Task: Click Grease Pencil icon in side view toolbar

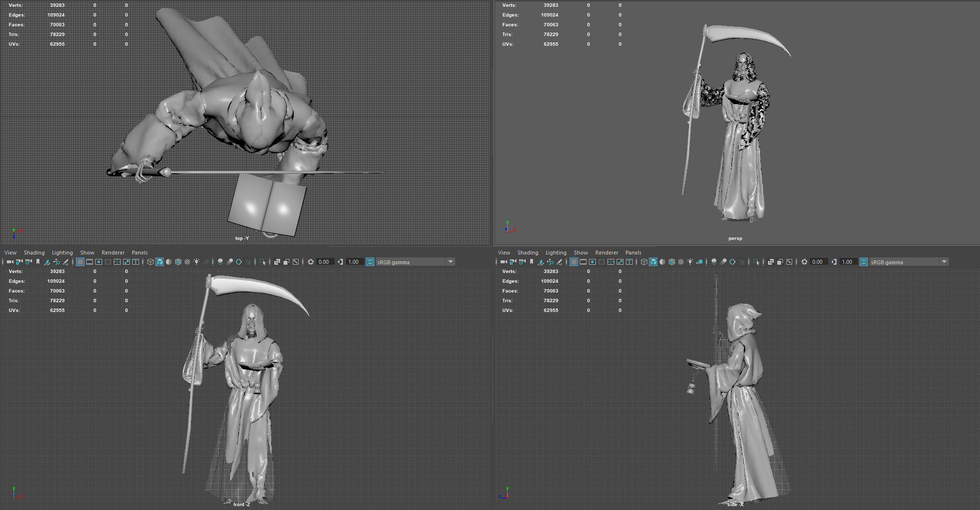Action: click(559, 262)
